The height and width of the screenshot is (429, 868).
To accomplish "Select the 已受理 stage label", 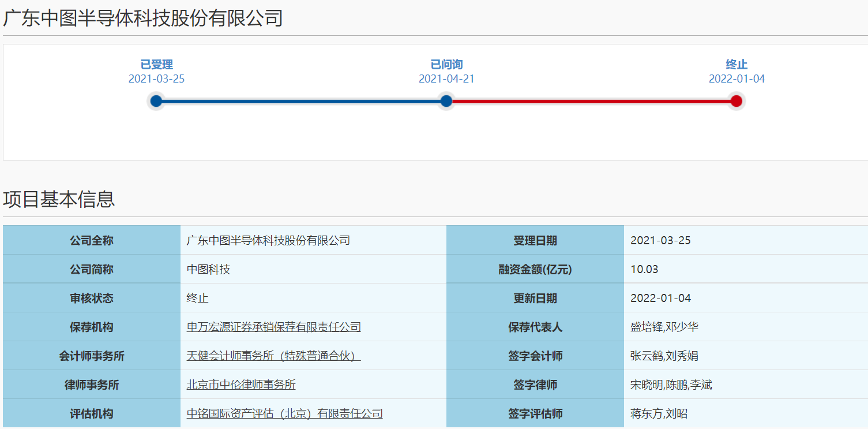I will coord(157,65).
